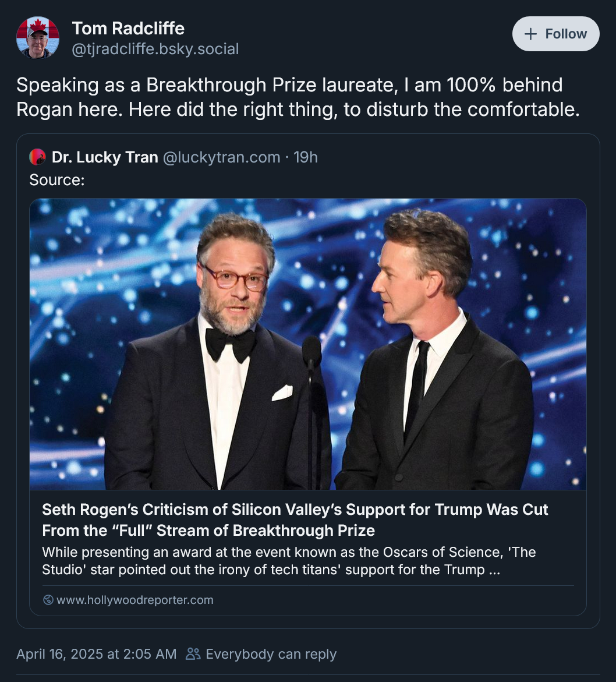Click Tom Radcliffe's profile avatar
The image size is (616, 682).
(x=38, y=38)
